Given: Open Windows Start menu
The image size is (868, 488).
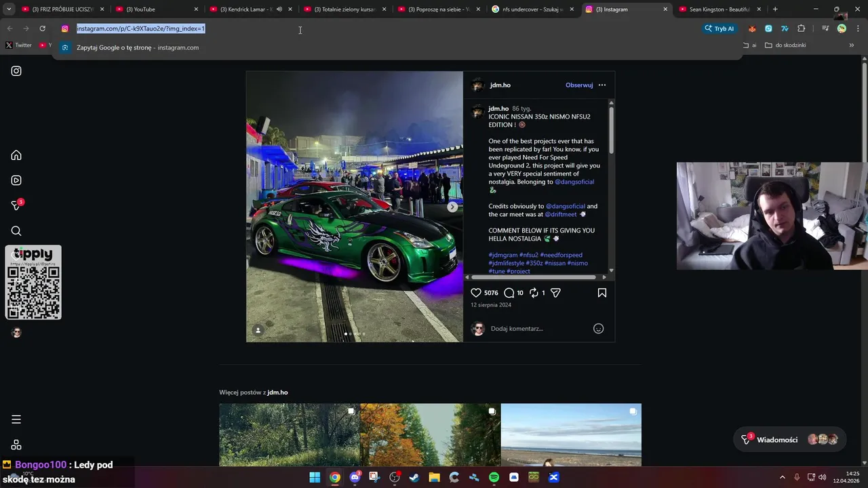Looking at the screenshot, I should click(x=315, y=477).
